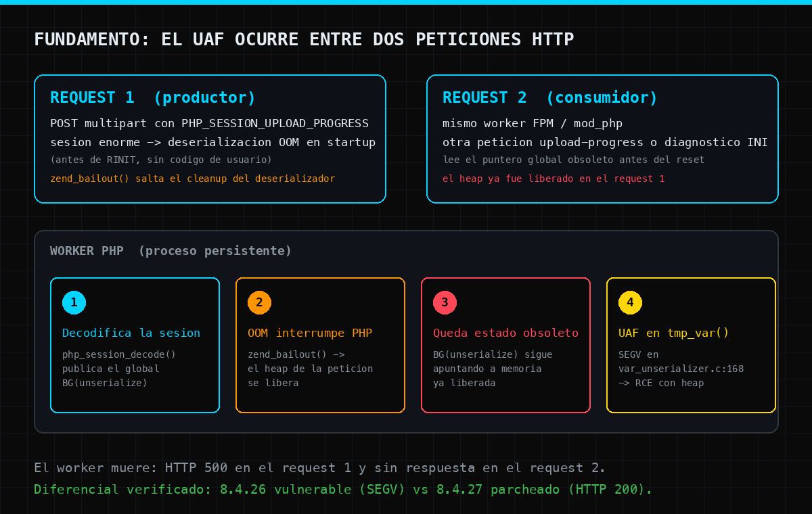Select 'otra peticion upload-progress o diagnostico INI'
812x514 pixels.
pos(605,143)
